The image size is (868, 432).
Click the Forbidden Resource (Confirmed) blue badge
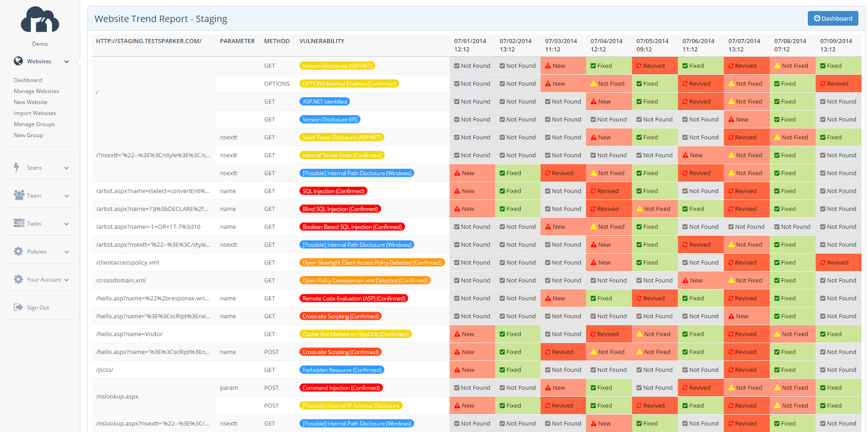tap(342, 370)
